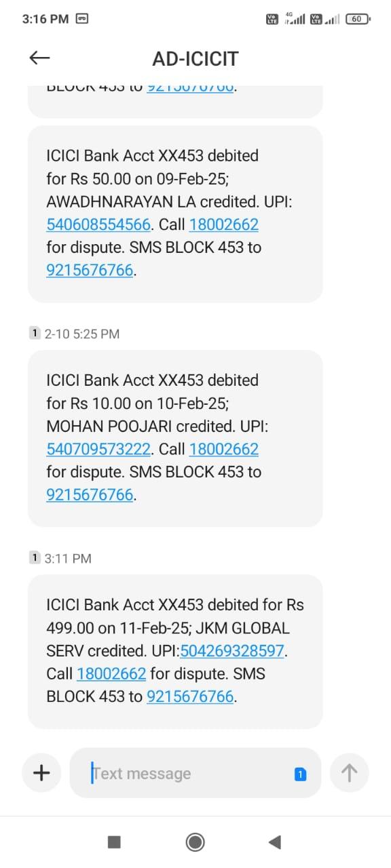Open UPI reference 540608554566 link

pos(98,224)
